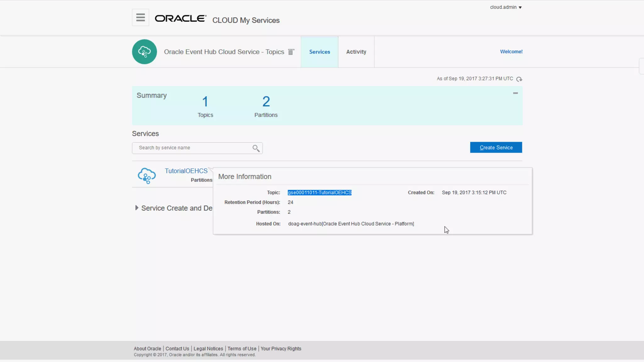Image resolution: width=644 pixels, height=362 pixels.
Task: Click the Create Service button
Action: [496, 147]
